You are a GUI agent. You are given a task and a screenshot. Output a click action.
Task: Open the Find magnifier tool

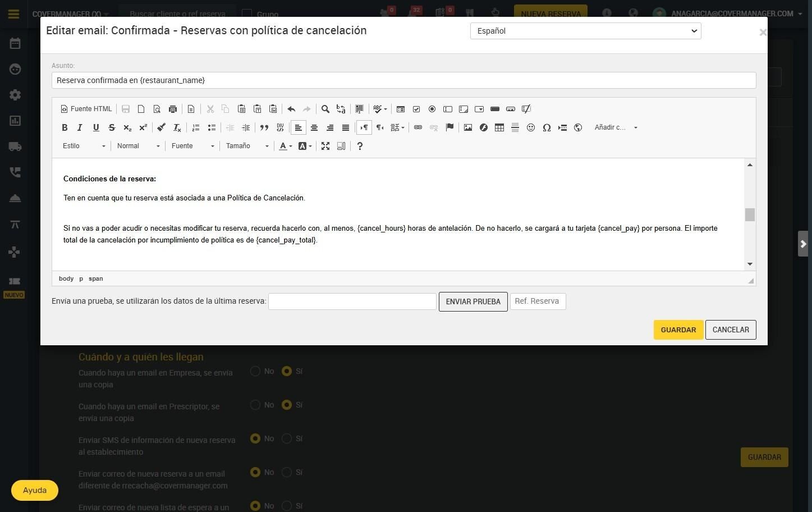pos(325,109)
